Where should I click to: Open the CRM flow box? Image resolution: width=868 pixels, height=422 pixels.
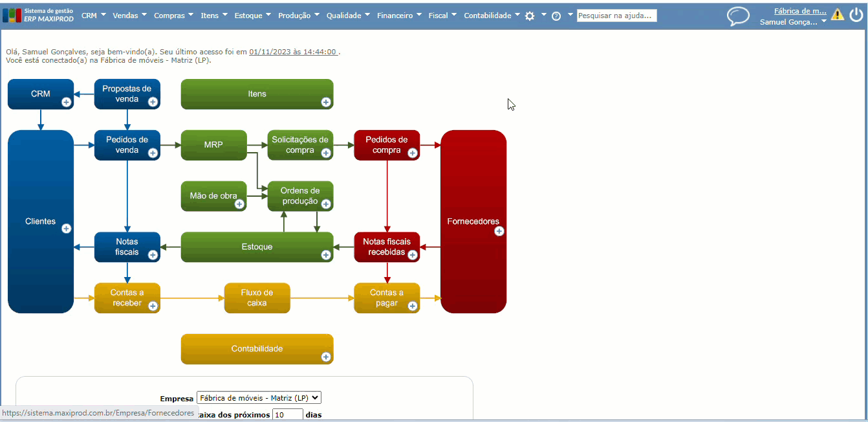41,94
